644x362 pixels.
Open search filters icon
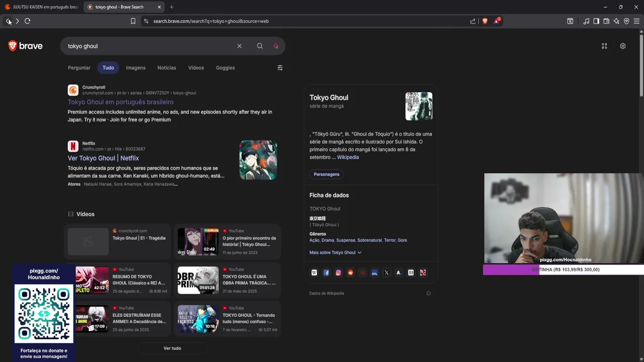click(280, 68)
